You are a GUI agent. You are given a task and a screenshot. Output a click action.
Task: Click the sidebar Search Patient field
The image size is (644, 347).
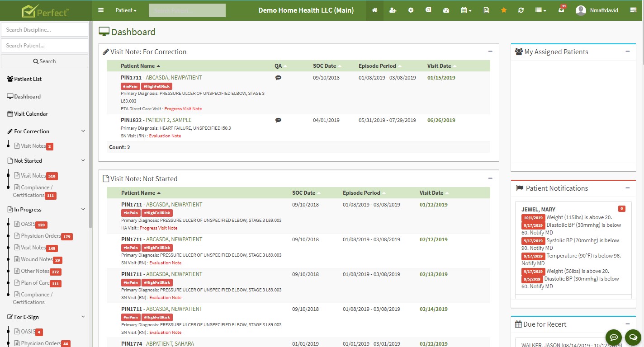pos(44,45)
